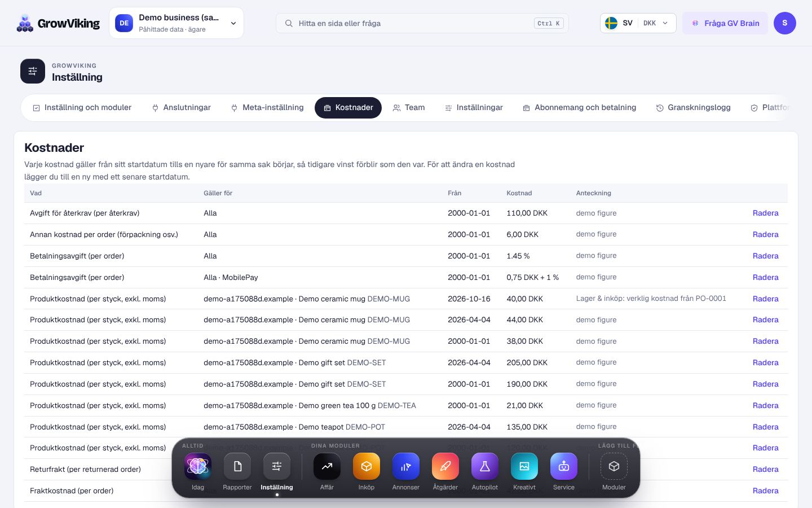Image resolution: width=812 pixels, height=508 pixels.
Task: Switch to the Anslutningar tab
Action: point(181,108)
